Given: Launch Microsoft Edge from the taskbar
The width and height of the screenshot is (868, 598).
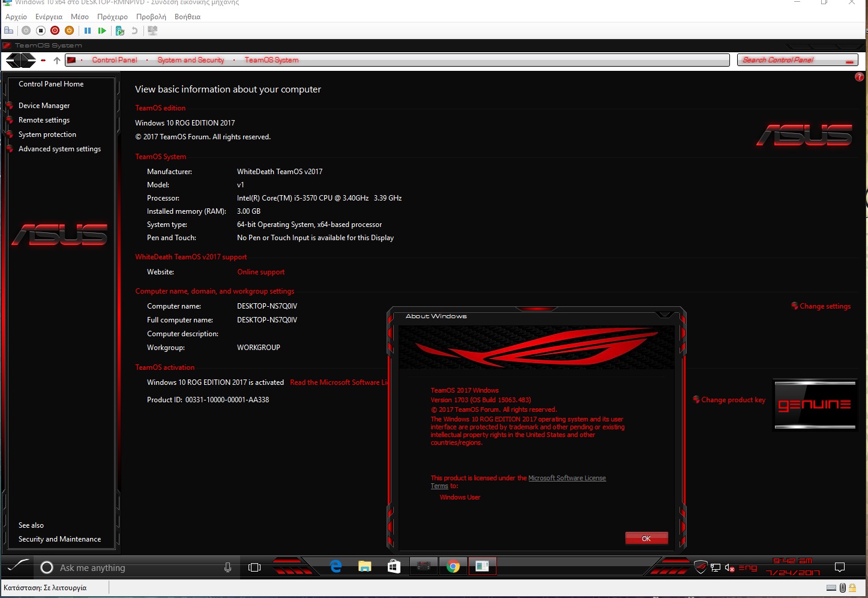Looking at the screenshot, I should 336,566.
